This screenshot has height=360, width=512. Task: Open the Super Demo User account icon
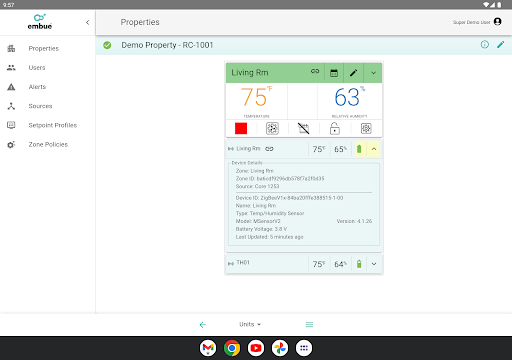click(x=498, y=22)
